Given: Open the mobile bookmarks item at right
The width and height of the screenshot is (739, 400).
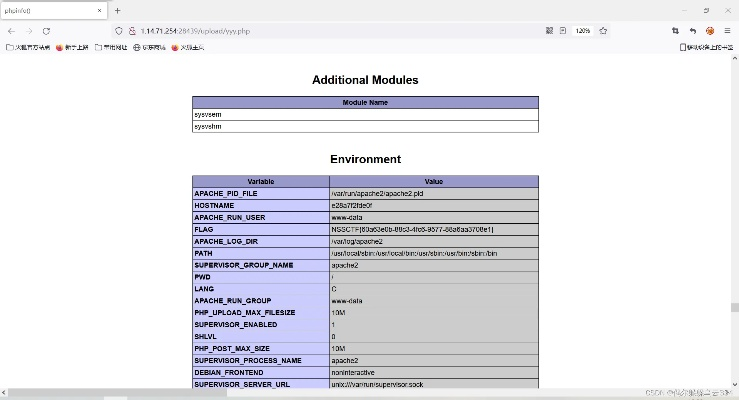Looking at the screenshot, I should tap(706, 47).
